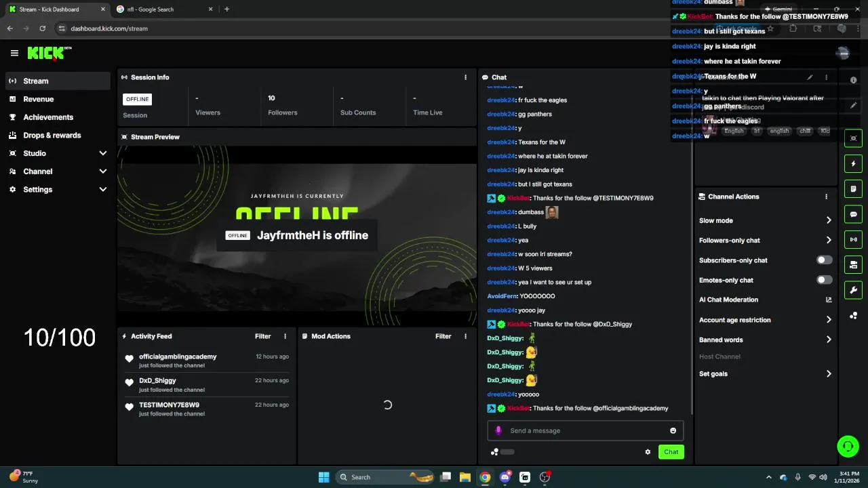The height and width of the screenshot is (488, 868).
Task: Open Windows Start menu
Action: [x=323, y=477]
